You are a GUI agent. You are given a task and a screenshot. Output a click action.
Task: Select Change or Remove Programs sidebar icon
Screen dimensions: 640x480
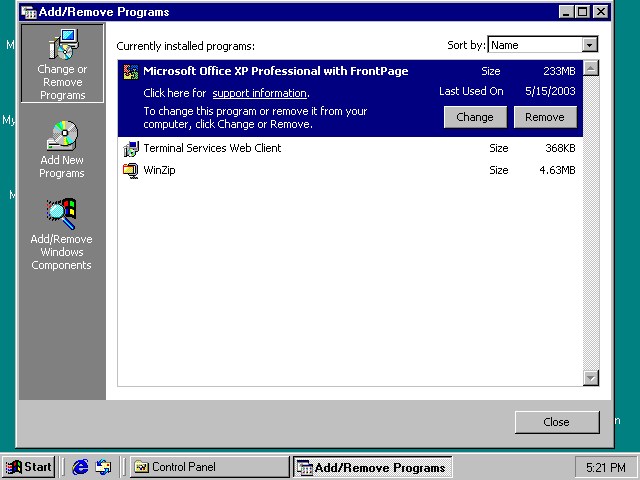point(62,64)
